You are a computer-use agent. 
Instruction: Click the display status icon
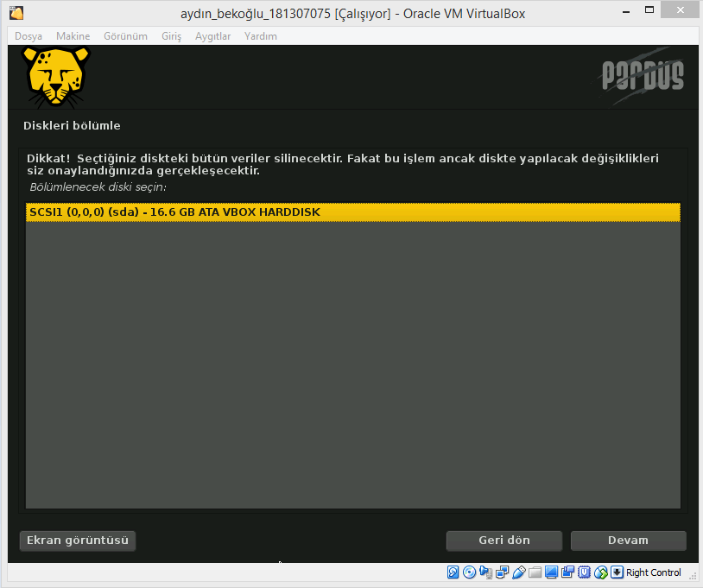pos(552,572)
